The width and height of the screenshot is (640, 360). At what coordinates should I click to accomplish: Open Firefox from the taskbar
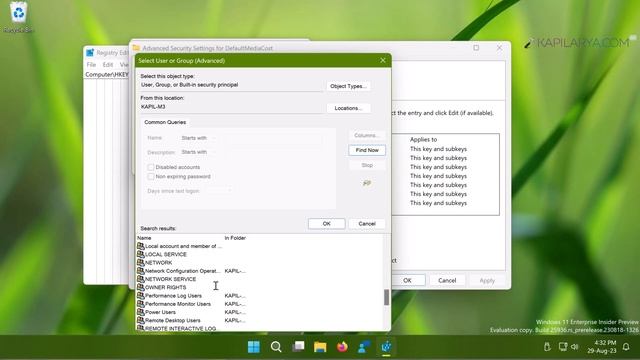tap(342, 347)
